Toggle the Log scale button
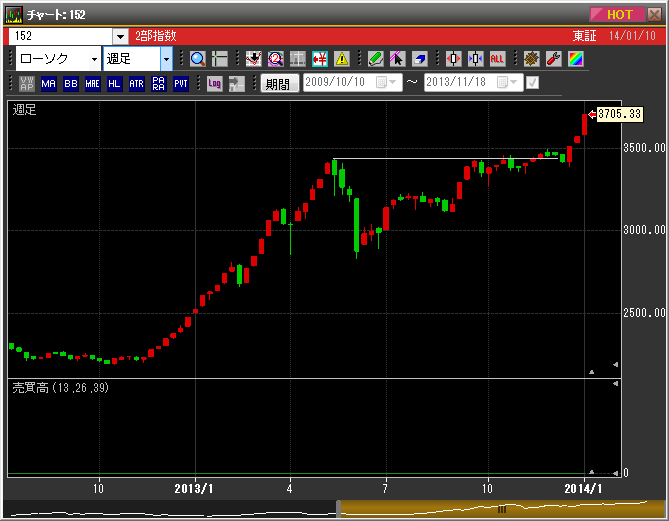Screen dimensions: 669x521 [214, 84]
